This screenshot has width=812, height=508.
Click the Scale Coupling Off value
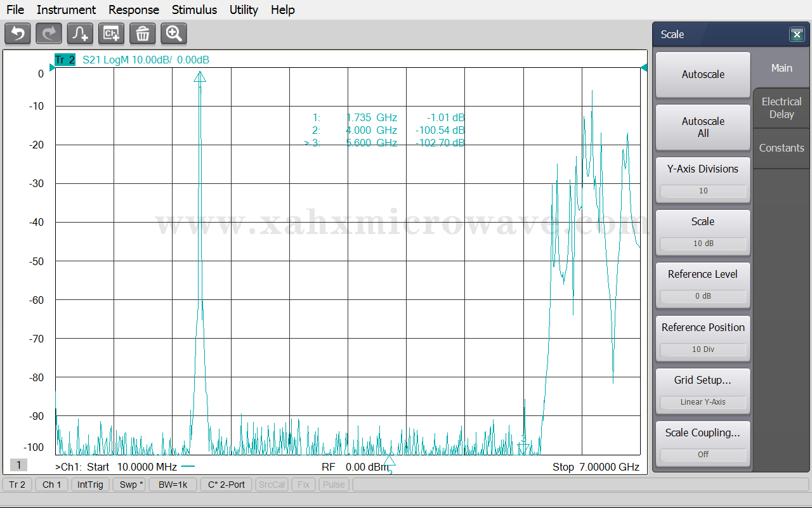pos(703,455)
